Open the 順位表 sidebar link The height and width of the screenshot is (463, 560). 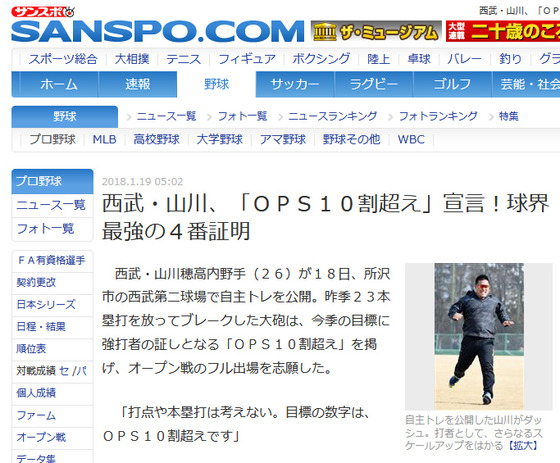(x=31, y=349)
